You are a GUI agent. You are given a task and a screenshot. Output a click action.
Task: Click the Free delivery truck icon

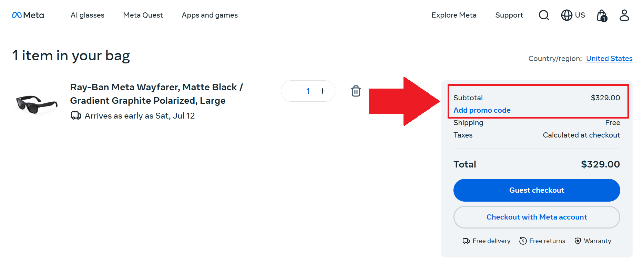(466, 241)
